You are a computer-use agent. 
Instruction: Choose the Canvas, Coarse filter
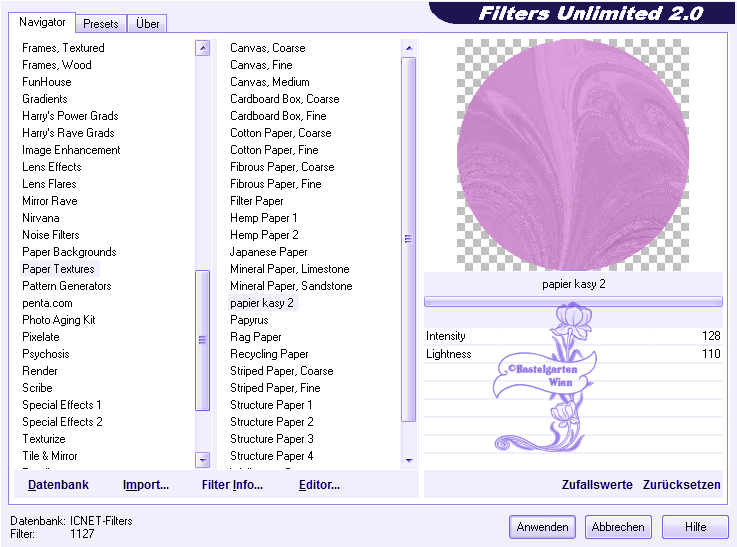[x=268, y=48]
